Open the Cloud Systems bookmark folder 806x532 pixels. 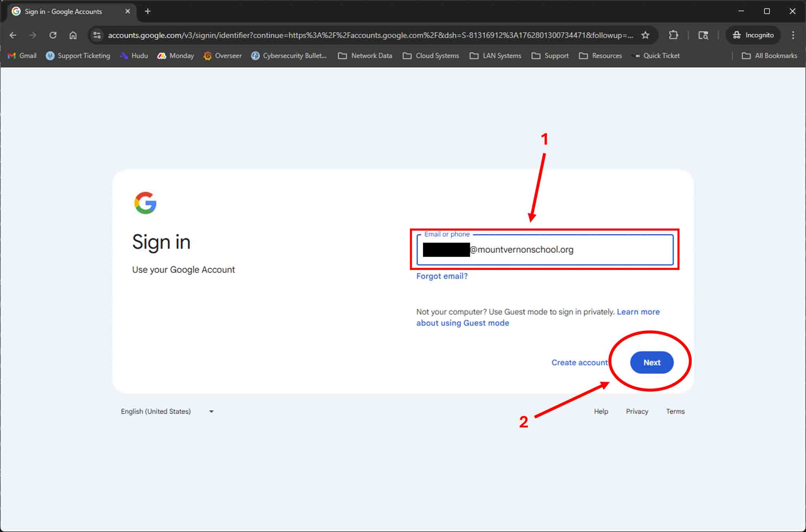pos(431,55)
